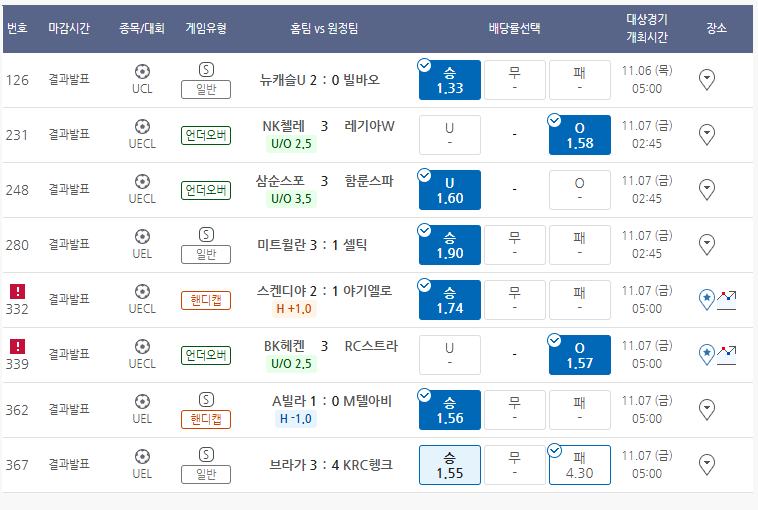Select the unselected 승 1.55 odds for 브라가
The image size is (758, 510).
[450, 465]
